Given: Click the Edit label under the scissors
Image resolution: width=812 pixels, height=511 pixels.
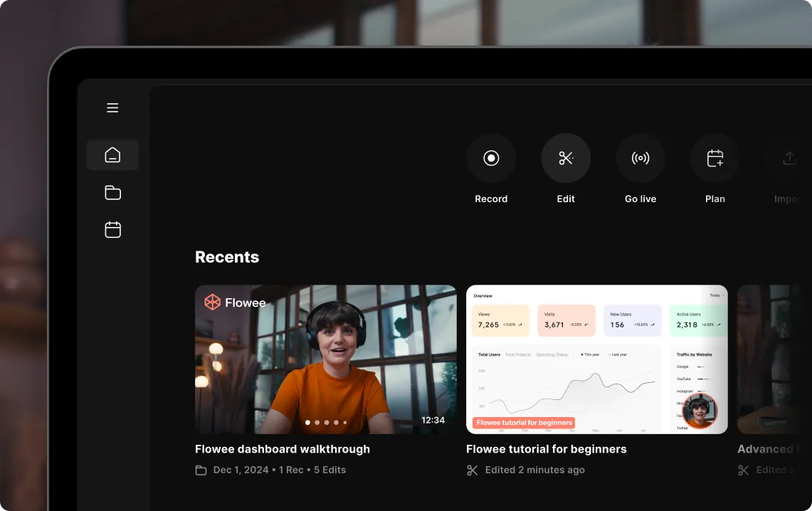Looking at the screenshot, I should (x=566, y=199).
